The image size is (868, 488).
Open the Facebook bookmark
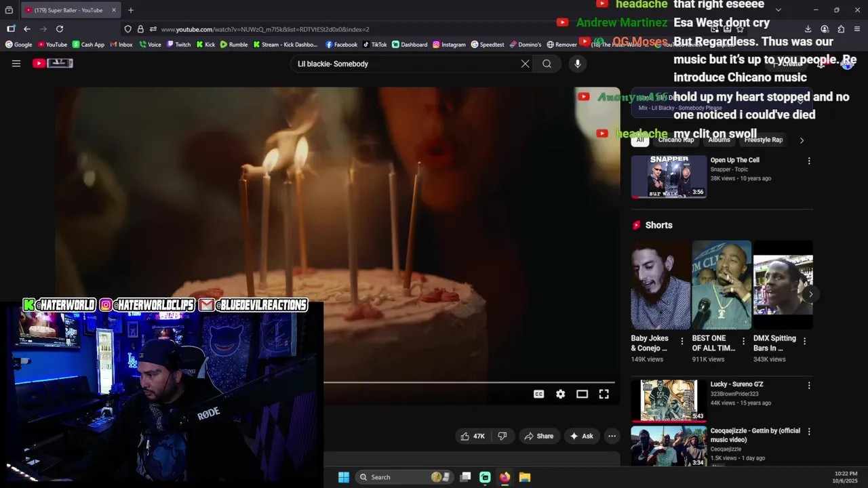coord(341,45)
